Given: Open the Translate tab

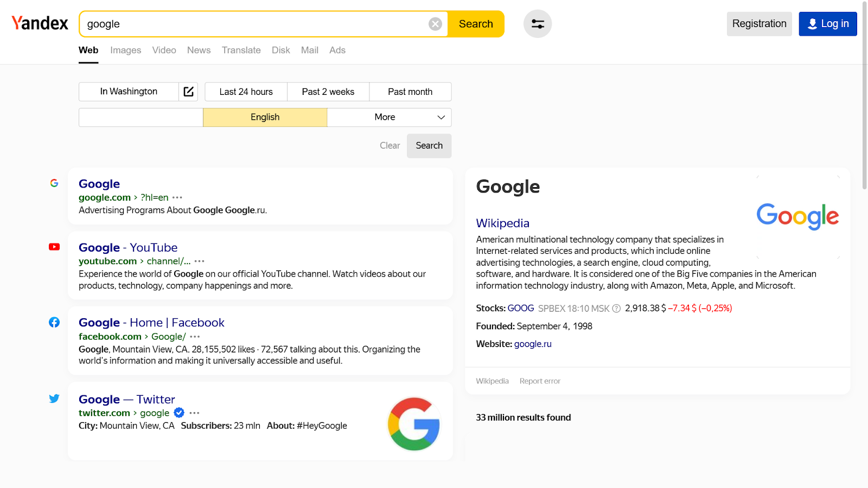Looking at the screenshot, I should 241,50.
